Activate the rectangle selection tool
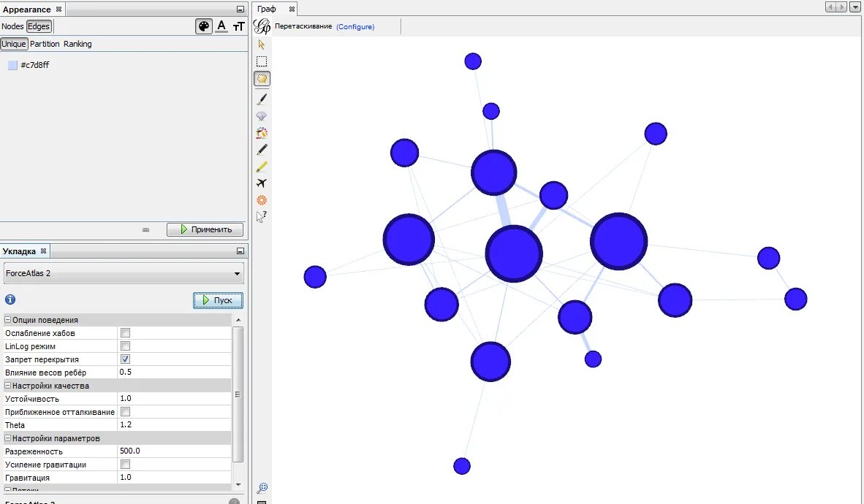This screenshot has height=504, width=864. 262,61
